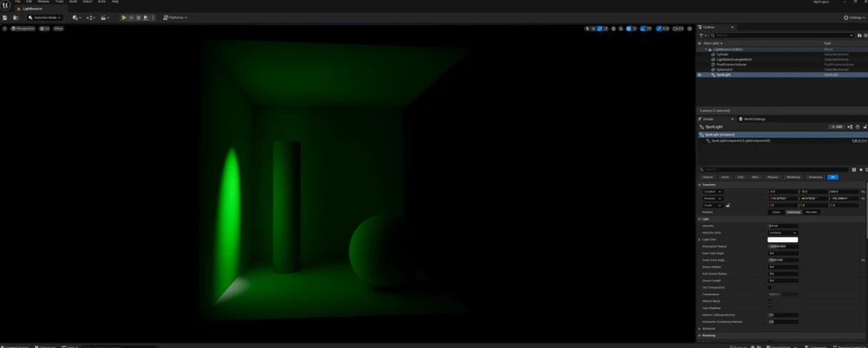Toggle the Cast Shadows checkbox
This screenshot has height=348, width=868.
(x=770, y=308)
